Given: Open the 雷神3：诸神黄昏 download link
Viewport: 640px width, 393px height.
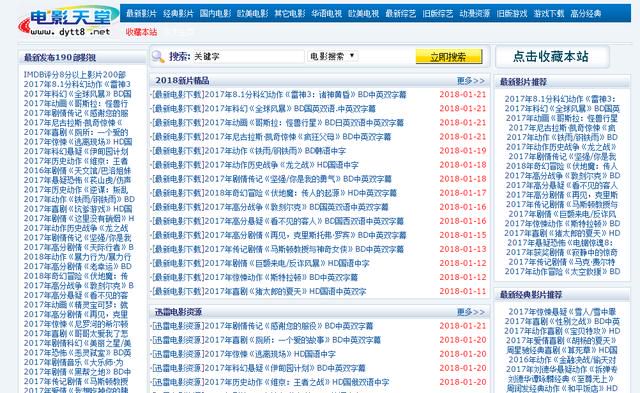Looking at the screenshot, I should (x=279, y=95).
